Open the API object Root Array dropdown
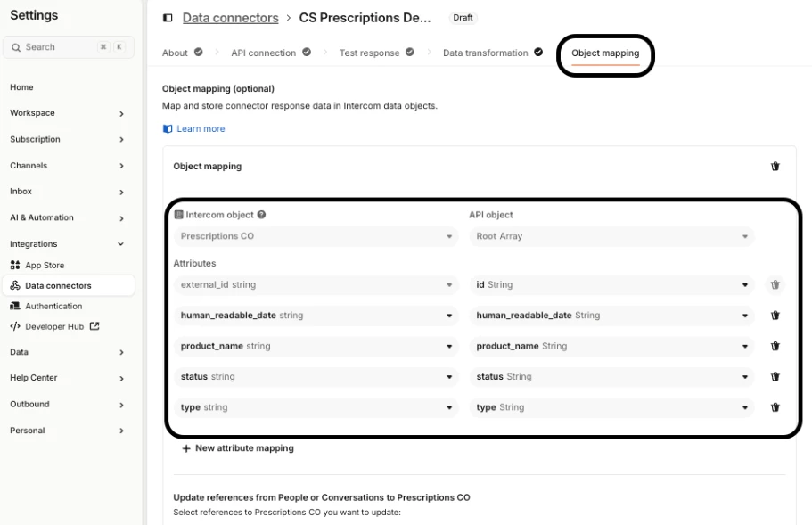812x525 pixels. pos(611,237)
